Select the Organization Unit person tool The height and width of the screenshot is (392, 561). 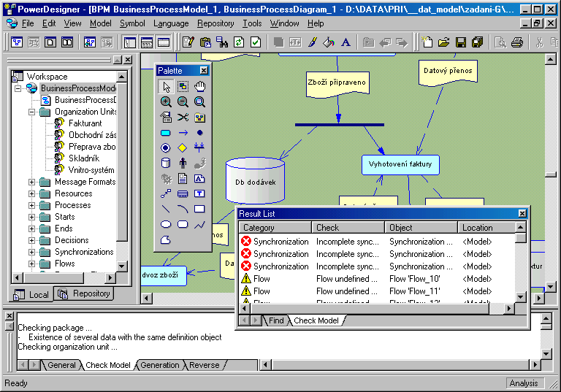tap(183, 163)
